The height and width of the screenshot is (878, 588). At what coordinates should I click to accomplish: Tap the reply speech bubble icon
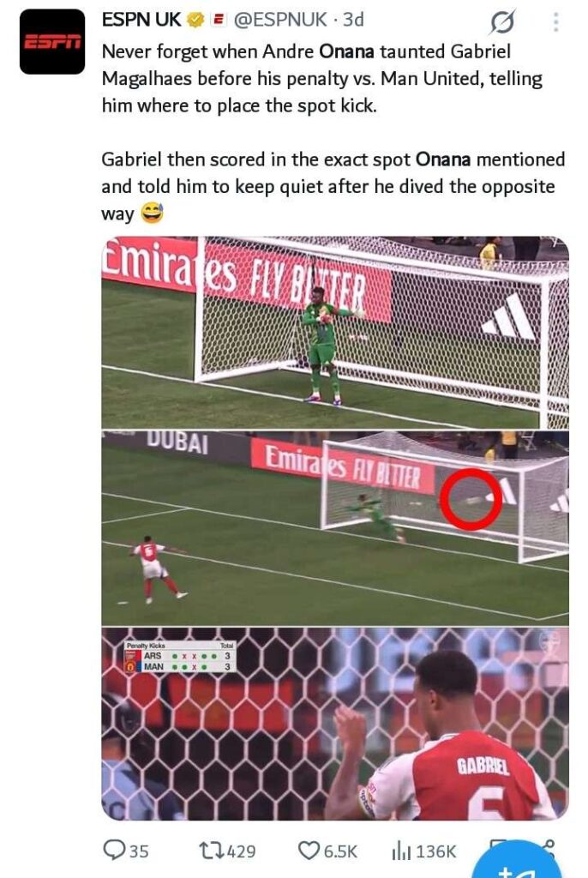[114, 850]
